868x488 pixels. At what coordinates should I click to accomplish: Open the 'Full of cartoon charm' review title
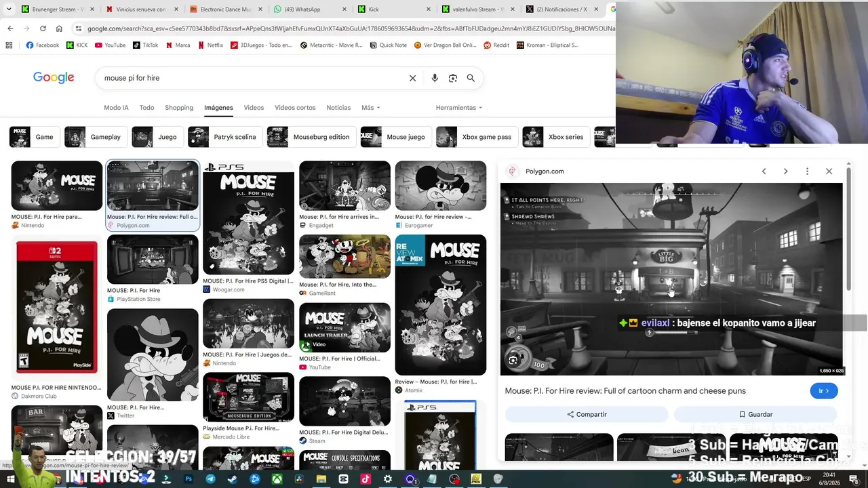(625, 391)
